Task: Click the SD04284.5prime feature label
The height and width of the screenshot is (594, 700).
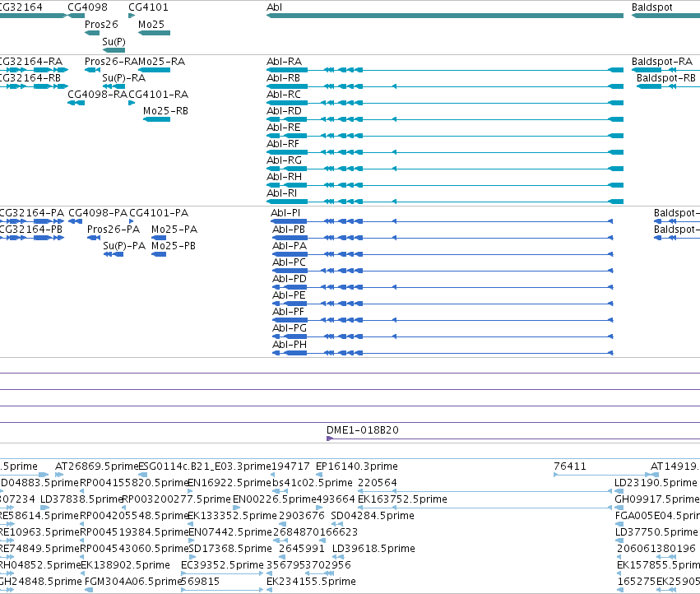Action: [373, 516]
